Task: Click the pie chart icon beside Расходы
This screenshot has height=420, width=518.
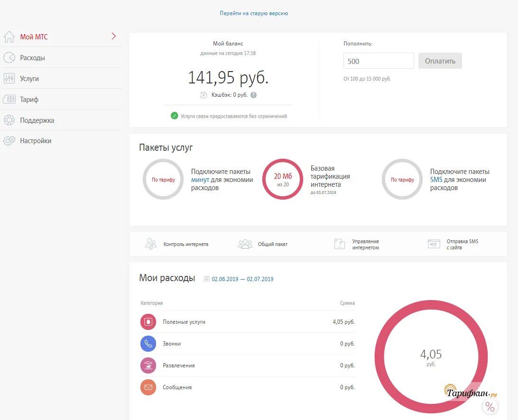Action: [9, 57]
